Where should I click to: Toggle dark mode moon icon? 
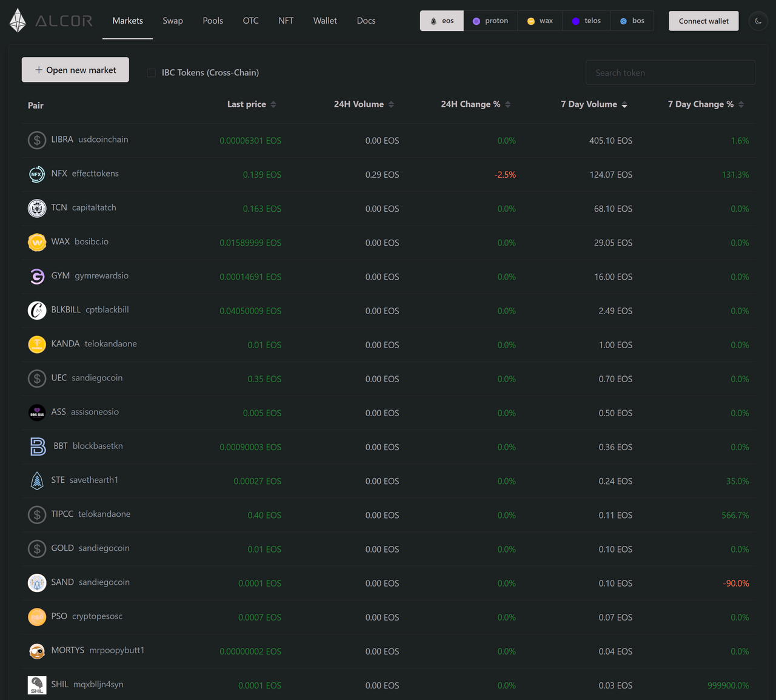758,21
